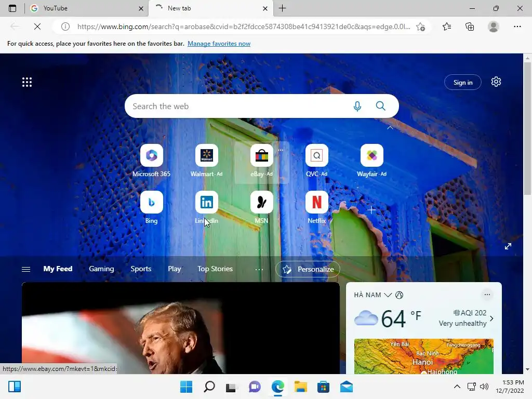The height and width of the screenshot is (399, 532).
Task: Click the search magnifier in search box
Action: (x=381, y=106)
